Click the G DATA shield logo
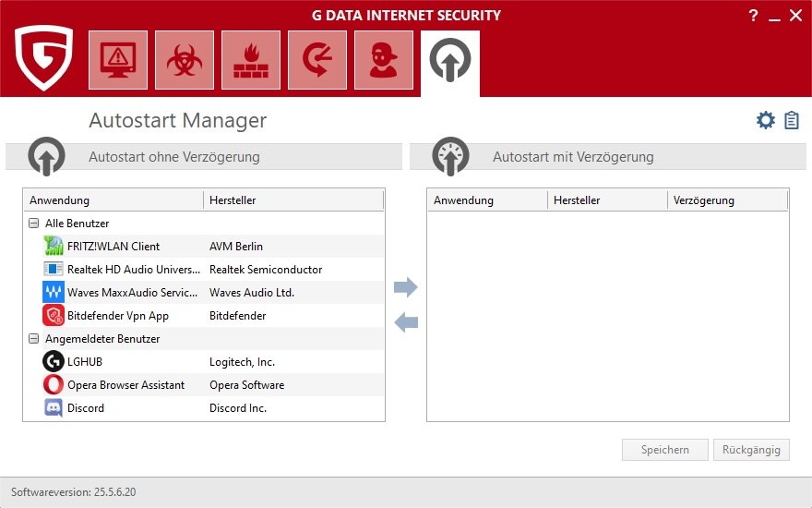The width and height of the screenshot is (812, 508). point(43,58)
